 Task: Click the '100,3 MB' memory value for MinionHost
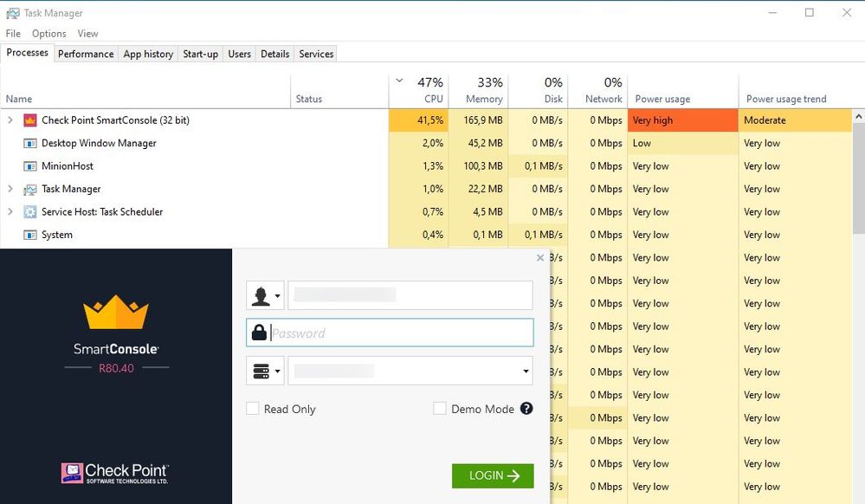[482, 166]
